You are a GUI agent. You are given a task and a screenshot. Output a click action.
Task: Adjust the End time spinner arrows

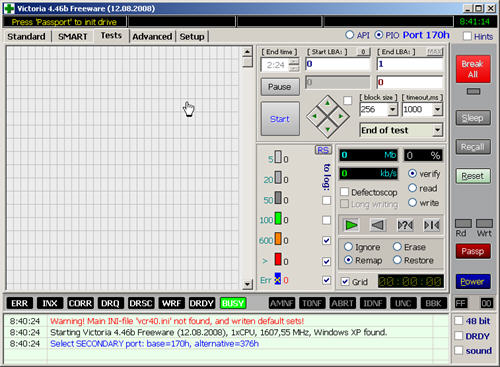coord(294,65)
